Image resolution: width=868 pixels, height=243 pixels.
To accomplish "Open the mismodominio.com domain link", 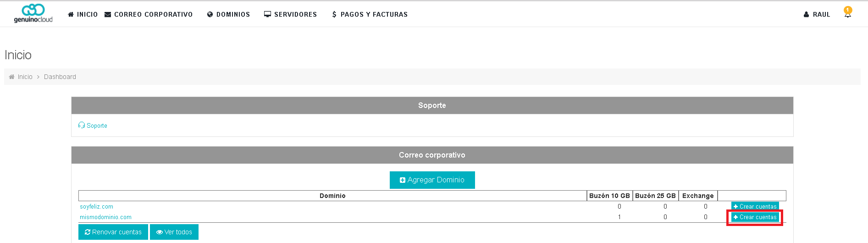I will click(x=105, y=217).
